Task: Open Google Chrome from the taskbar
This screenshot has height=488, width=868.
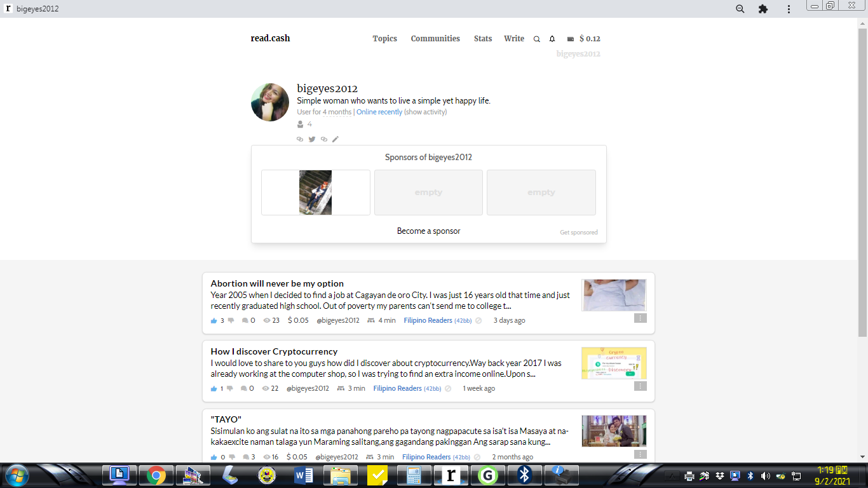Action: pyautogui.click(x=156, y=475)
